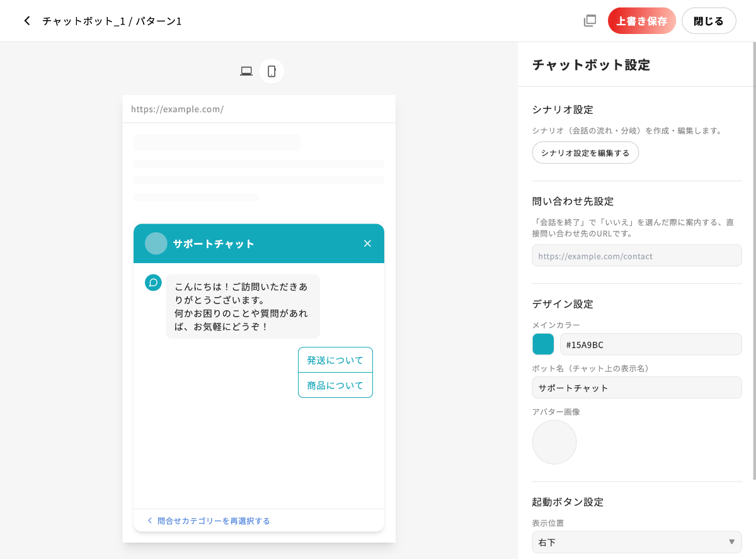Click the チャットボット設定 heading
This screenshot has width=756, height=559.
point(591,64)
